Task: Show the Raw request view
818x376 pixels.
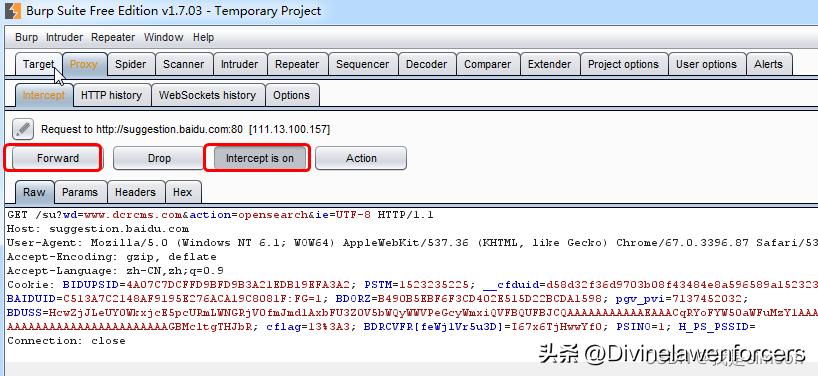Action: tap(34, 192)
